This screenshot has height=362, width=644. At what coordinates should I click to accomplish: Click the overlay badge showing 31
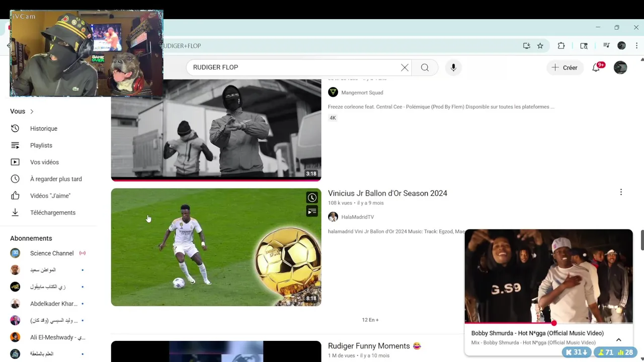tap(577, 352)
